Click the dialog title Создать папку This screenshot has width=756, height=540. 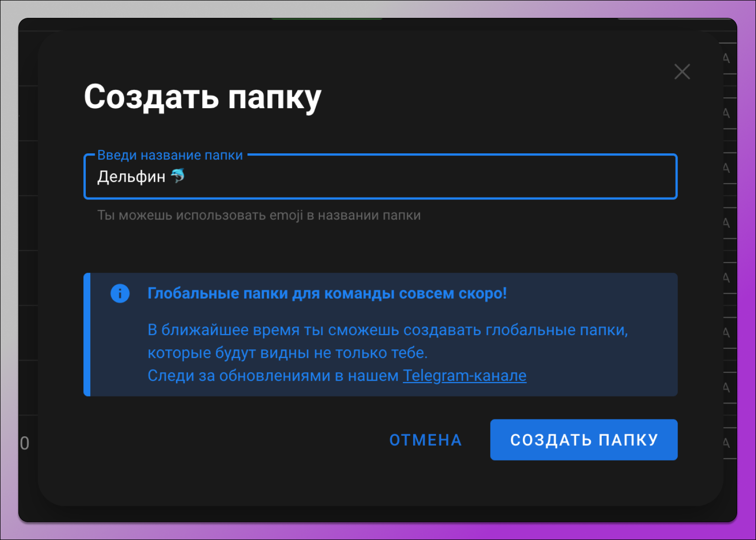203,98
